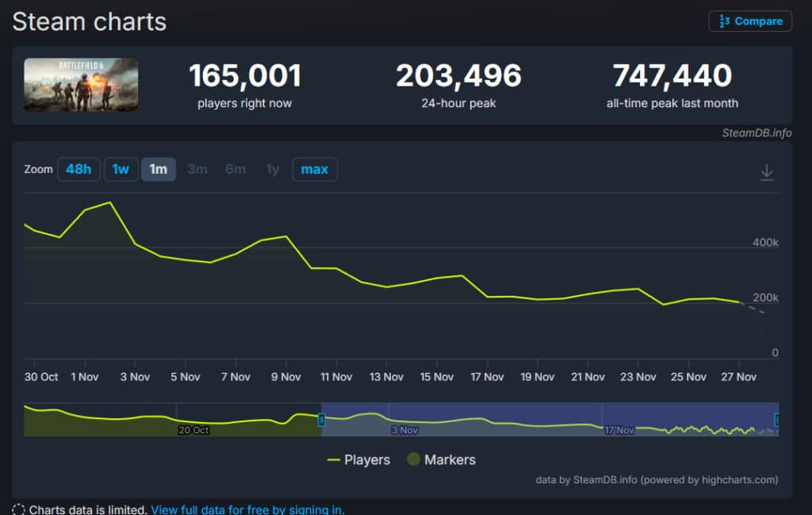Switch to the 1w zoom view
812x515 pixels.
[x=121, y=169]
